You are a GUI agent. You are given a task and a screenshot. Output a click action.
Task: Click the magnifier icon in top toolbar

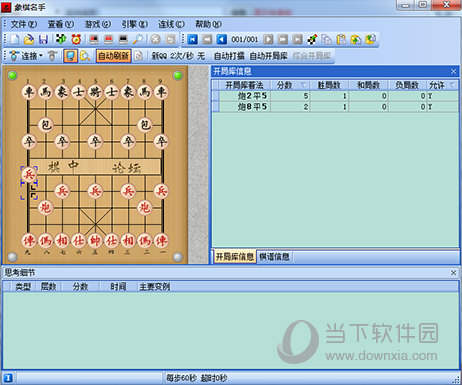coord(138,39)
